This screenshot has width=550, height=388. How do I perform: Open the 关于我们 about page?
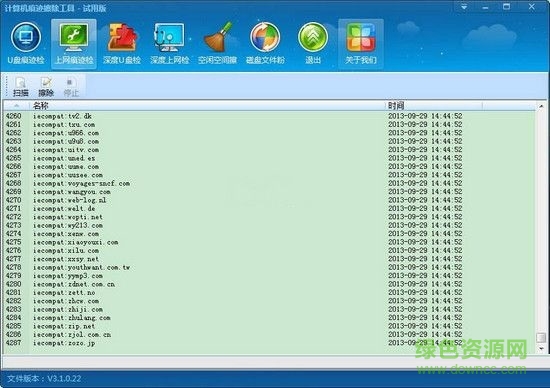(x=361, y=44)
